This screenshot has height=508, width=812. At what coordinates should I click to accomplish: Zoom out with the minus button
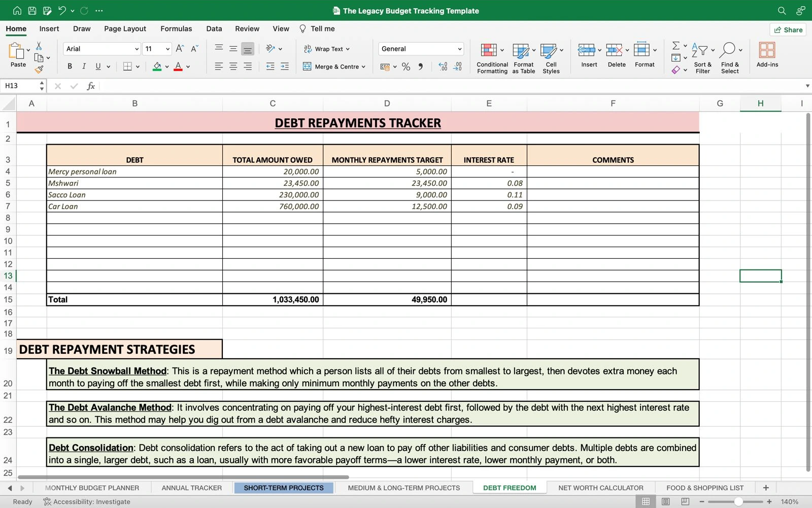pyautogui.click(x=702, y=502)
